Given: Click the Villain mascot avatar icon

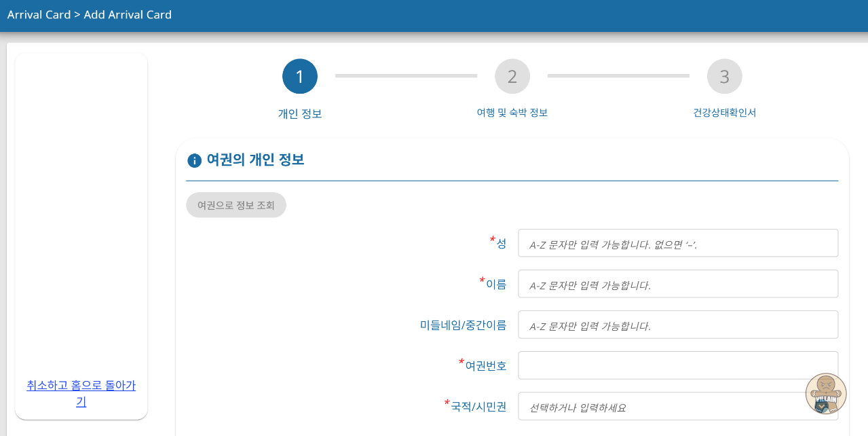Looking at the screenshot, I should pyautogui.click(x=826, y=394).
